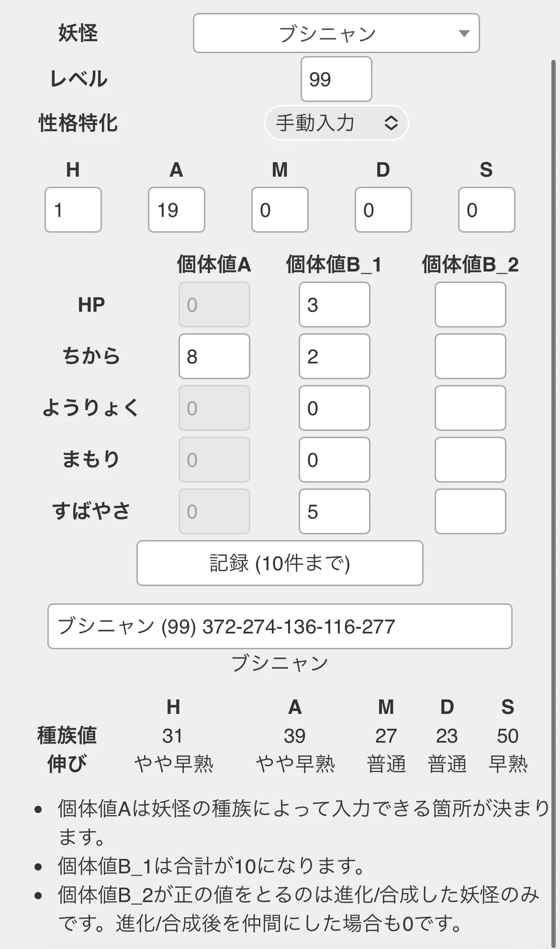Expand the ブシニャン (99) results record dropdown
560x949 pixels.
pos(279,626)
